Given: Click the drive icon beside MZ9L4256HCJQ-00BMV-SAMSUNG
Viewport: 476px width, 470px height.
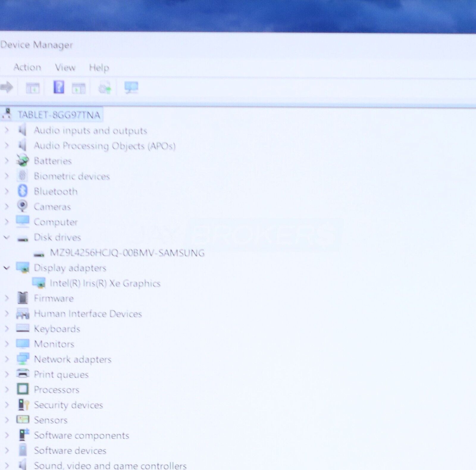Looking at the screenshot, I should (39, 254).
